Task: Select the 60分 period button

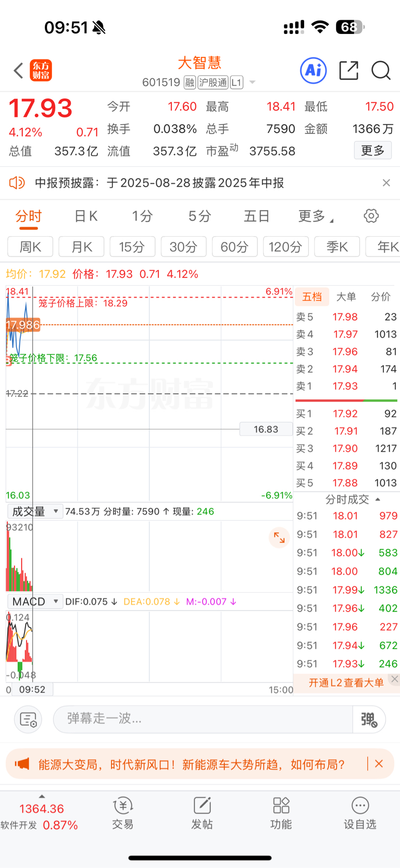Action: (235, 247)
